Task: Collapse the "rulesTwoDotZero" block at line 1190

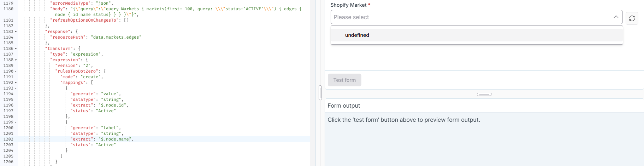Action: [x=16, y=71]
